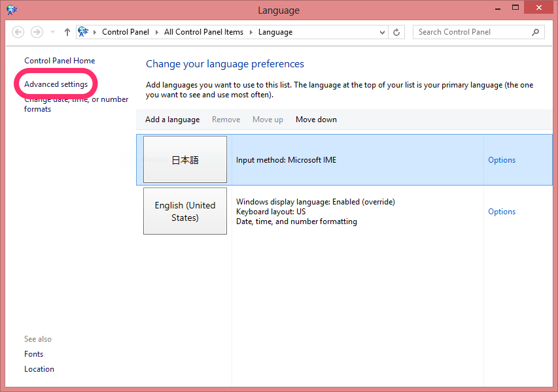Go forward using the forward arrow
558x392 pixels.
37,32
